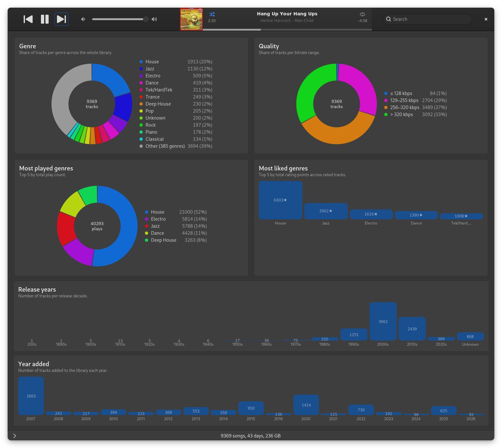Click the Dance 1390 star bar
502x448 pixels.
pos(416,215)
